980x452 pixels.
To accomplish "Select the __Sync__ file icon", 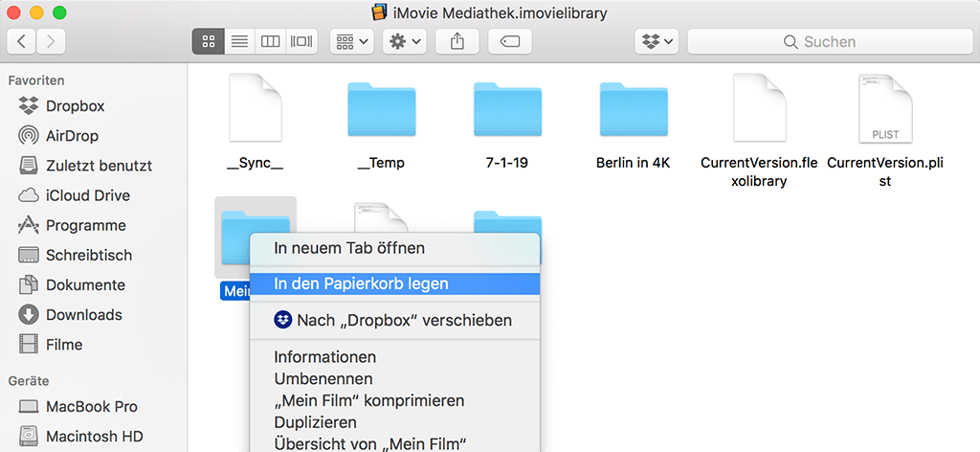I will coord(255,107).
